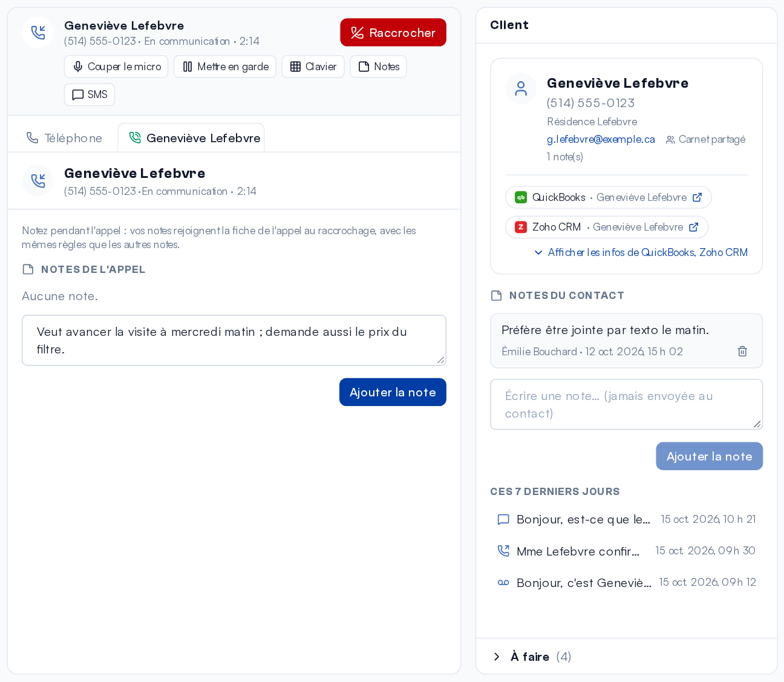
Task: Open SMS from the call toolbar
Action: point(90,94)
